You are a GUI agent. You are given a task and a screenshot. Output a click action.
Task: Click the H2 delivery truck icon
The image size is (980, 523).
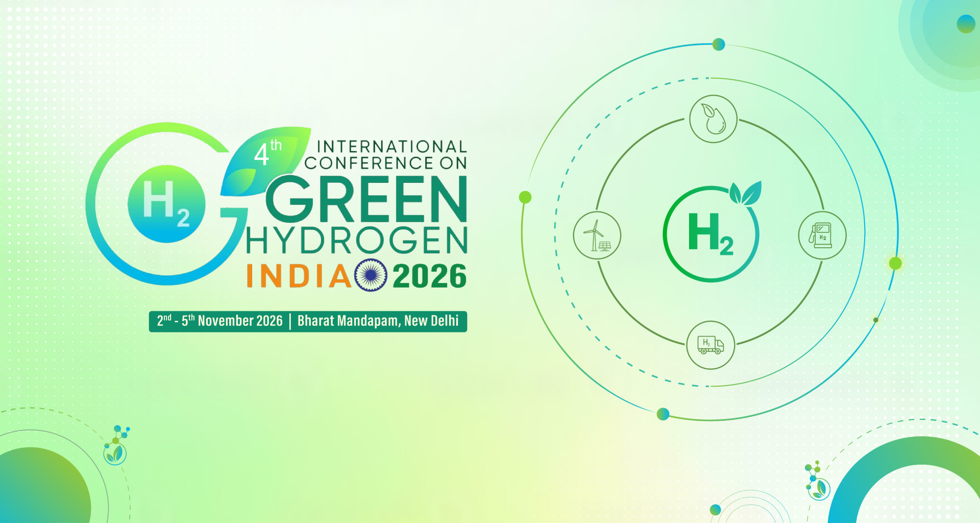710,345
